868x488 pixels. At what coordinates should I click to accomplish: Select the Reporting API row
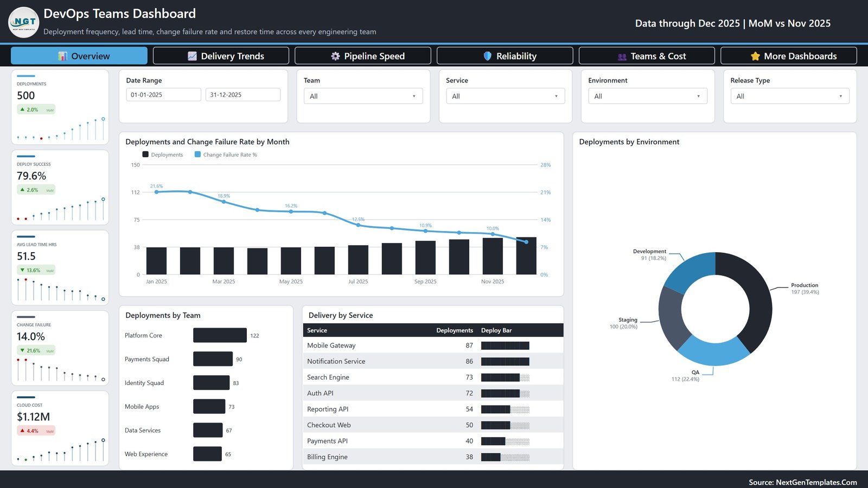click(433, 409)
